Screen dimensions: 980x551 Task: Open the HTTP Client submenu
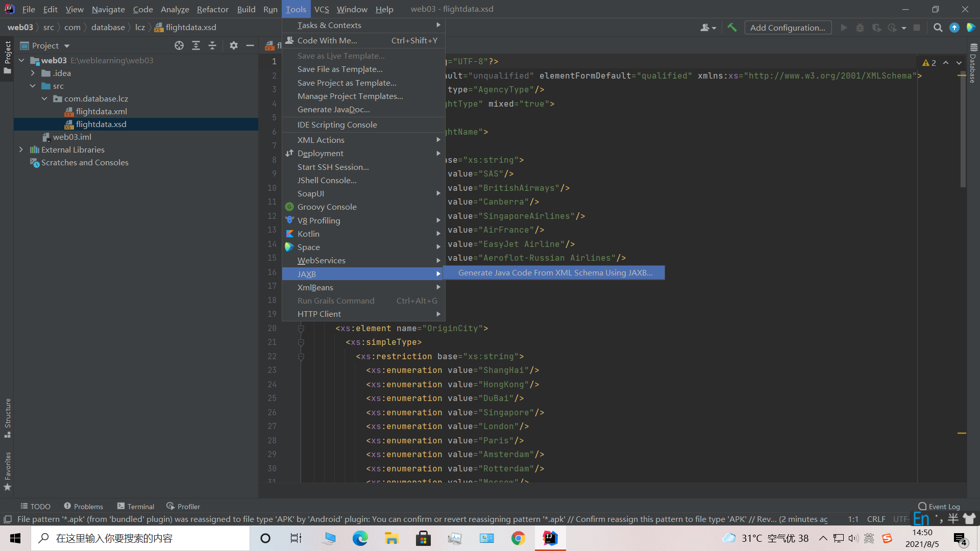tap(363, 314)
